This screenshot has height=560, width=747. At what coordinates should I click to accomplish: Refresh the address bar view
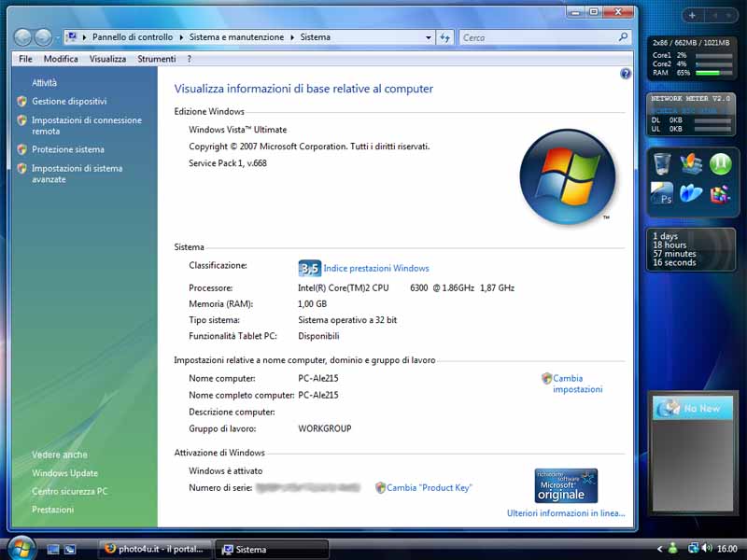pyautogui.click(x=445, y=37)
